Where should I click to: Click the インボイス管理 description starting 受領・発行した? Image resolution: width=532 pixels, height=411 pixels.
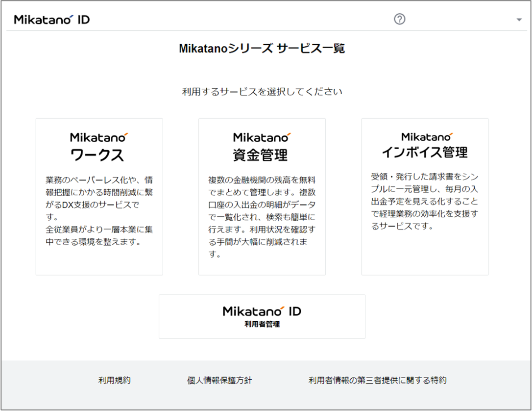[425, 202]
